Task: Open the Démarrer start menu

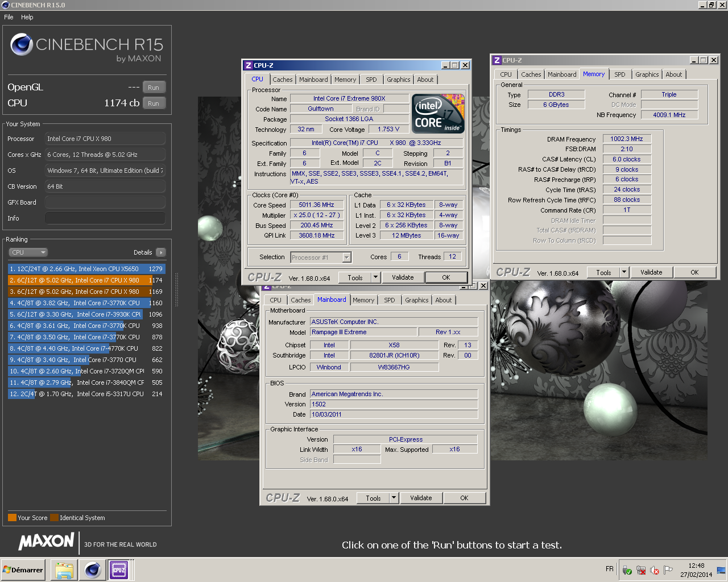Action: point(23,570)
